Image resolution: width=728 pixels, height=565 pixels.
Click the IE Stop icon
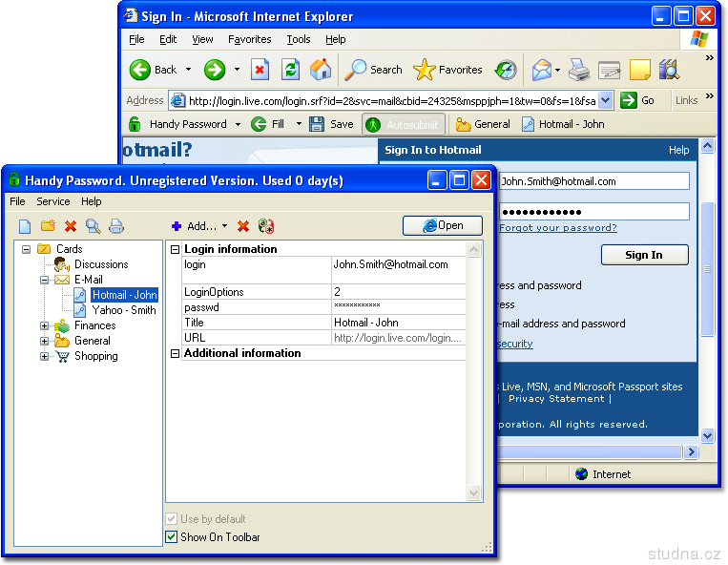(x=260, y=70)
